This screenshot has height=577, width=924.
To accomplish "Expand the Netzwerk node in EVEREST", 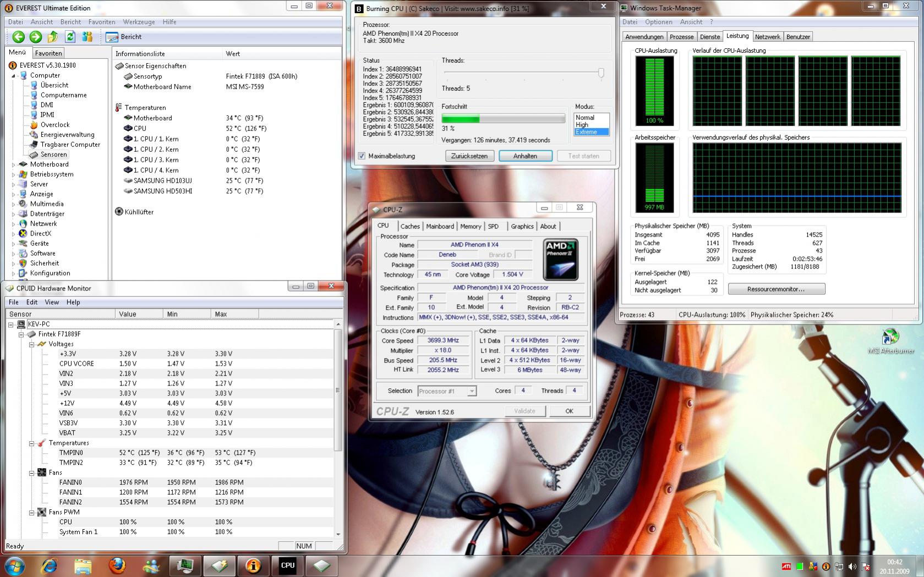I will (x=14, y=224).
